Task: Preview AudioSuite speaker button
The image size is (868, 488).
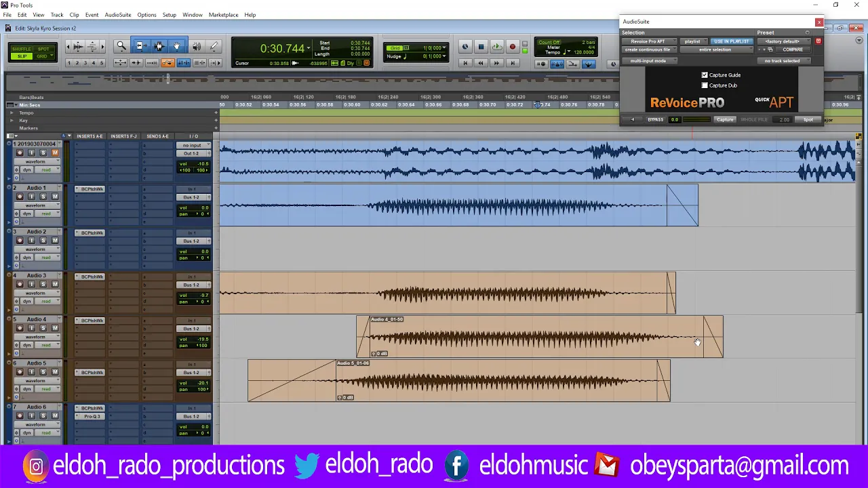Action: tap(633, 120)
